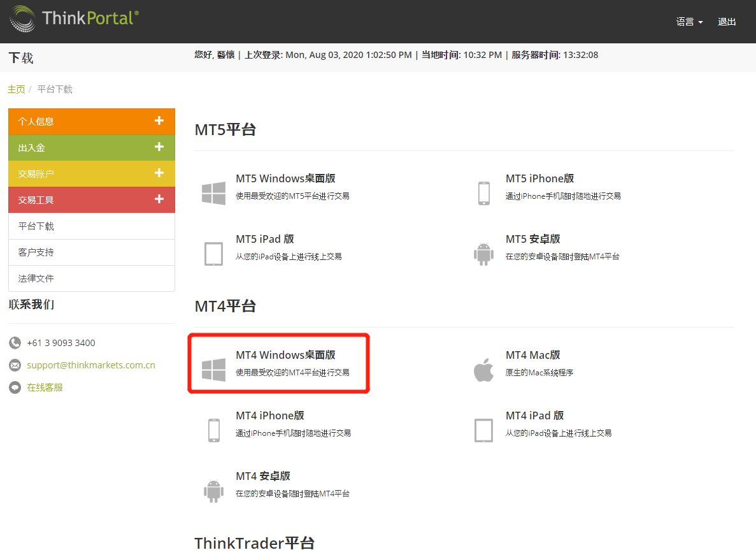Viewport: 756px width, 557px height.
Task: Click the MT4平台 section heading
Action: click(225, 307)
